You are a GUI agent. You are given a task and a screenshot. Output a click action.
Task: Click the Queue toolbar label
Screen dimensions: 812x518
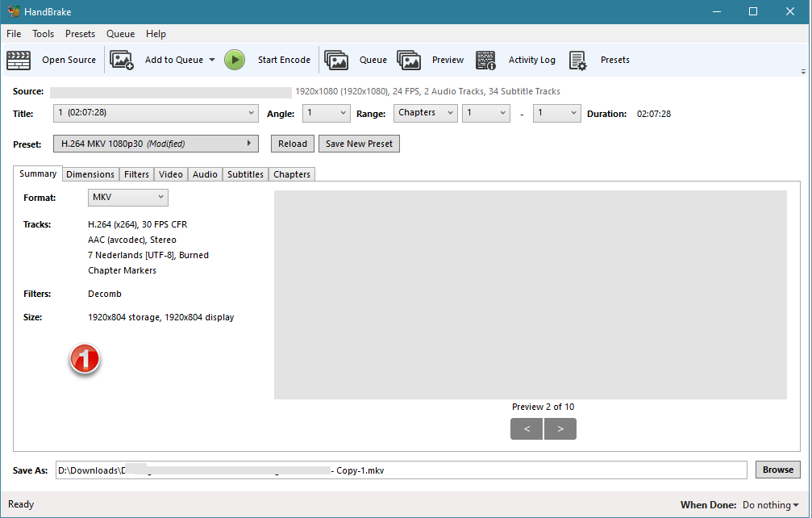pyautogui.click(x=373, y=60)
